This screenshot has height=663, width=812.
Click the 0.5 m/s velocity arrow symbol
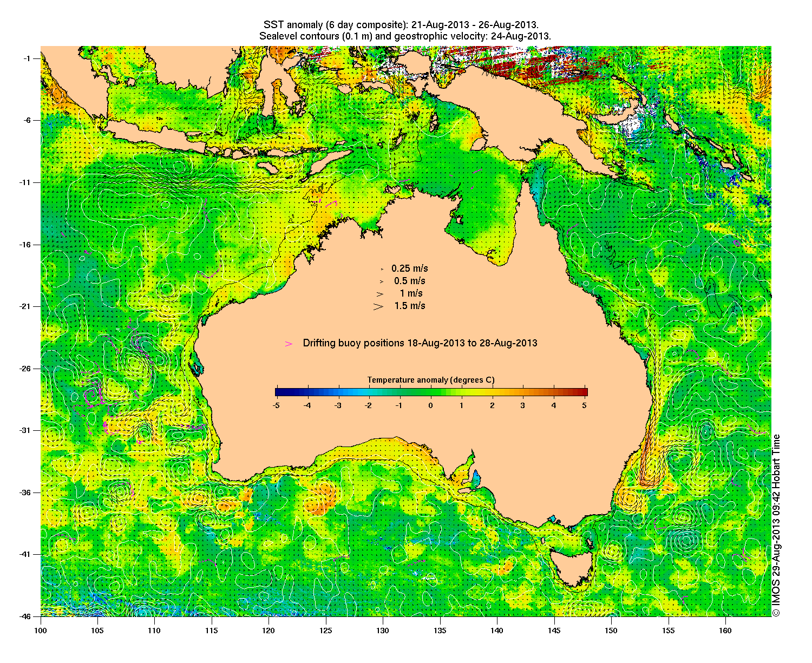382,281
